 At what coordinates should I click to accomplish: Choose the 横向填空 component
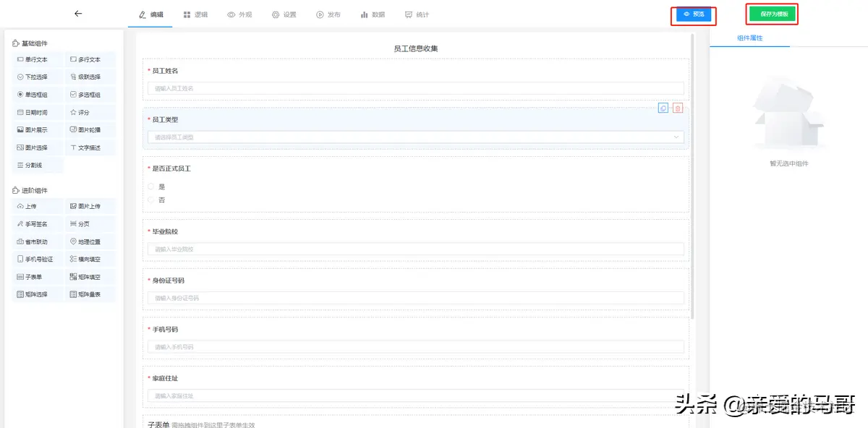click(90, 259)
